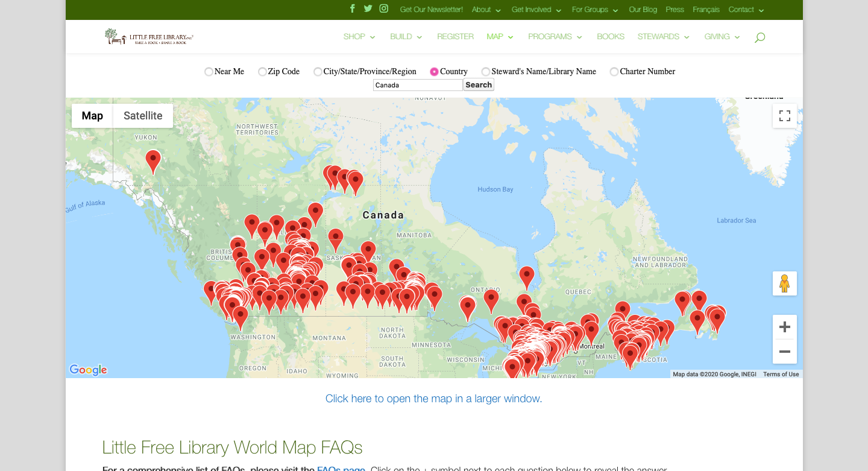Switch to Satellite map view
The width and height of the screenshot is (868, 471).
pyautogui.click(x=143, y=116)
